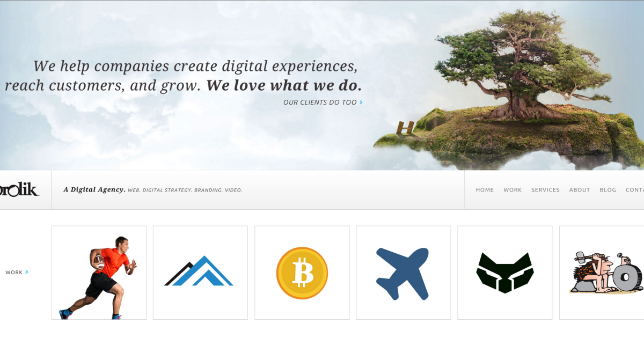
Task: Click the WORK label left of thumbnails
Action: (x=14, y=273)
